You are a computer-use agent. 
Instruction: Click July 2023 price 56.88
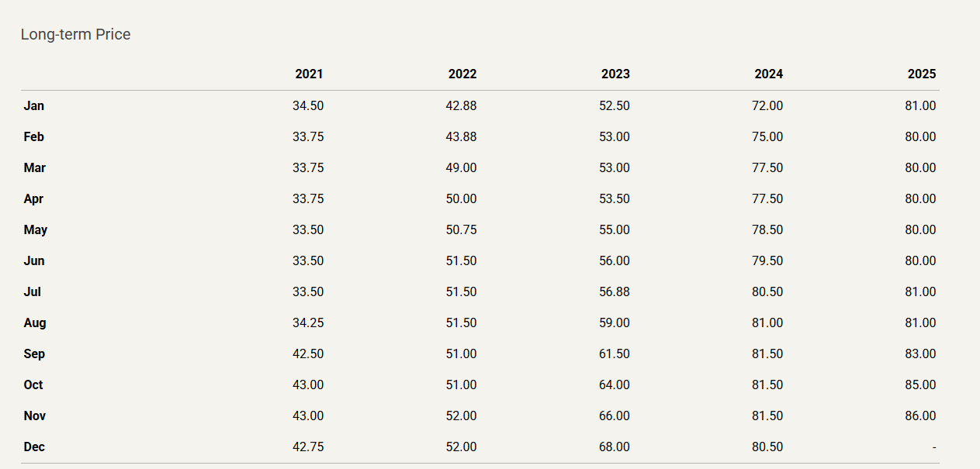pos(615,291)
